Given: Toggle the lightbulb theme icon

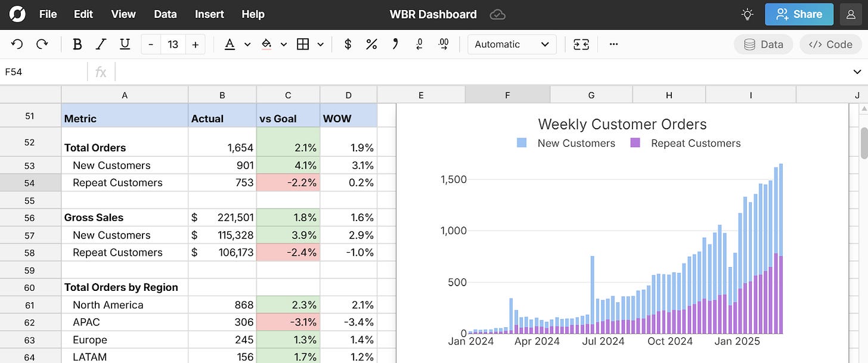Looking at the screenshot, I should pyautogui.click(x=747, y=14).
